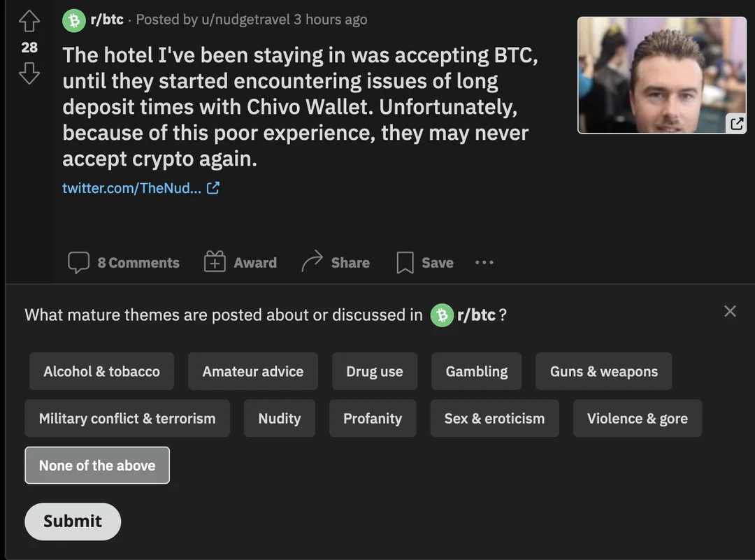
Task: Click the r/btc community Bitcoin icon
Action: pos(74,20)
